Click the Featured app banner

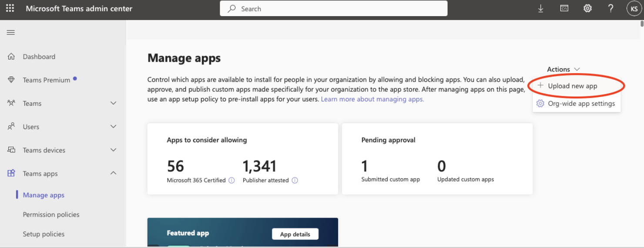coord(243,232)
